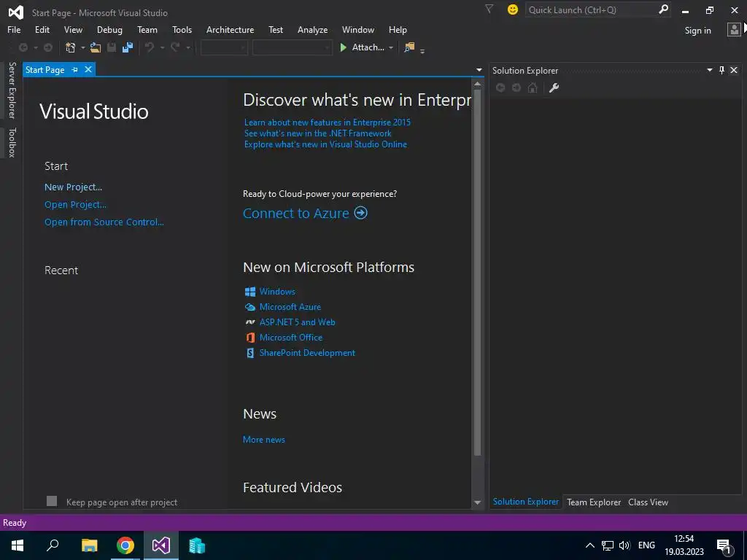Open Solution Explorer window position dropdown
The image size is (747, 560).
(709, 70)
